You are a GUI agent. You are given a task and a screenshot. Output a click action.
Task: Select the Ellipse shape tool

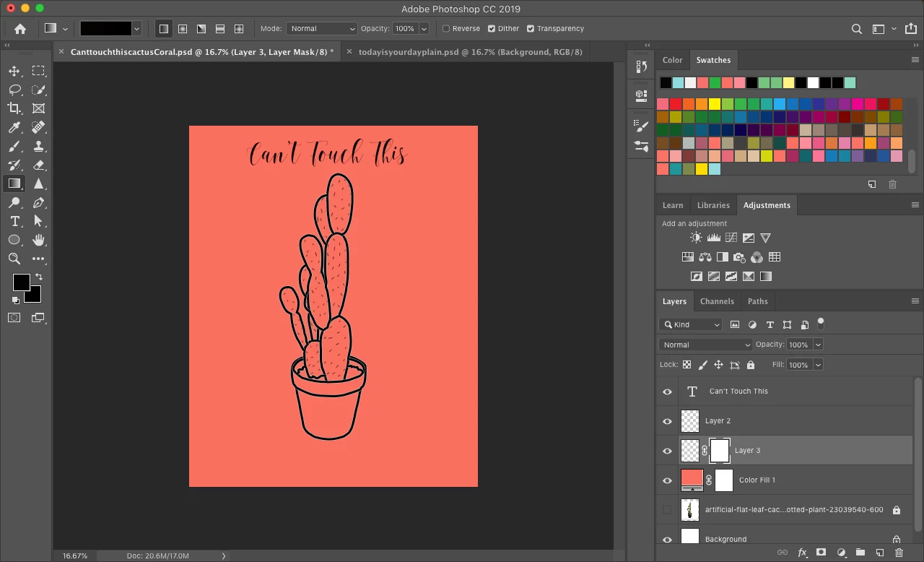[14, 240]
